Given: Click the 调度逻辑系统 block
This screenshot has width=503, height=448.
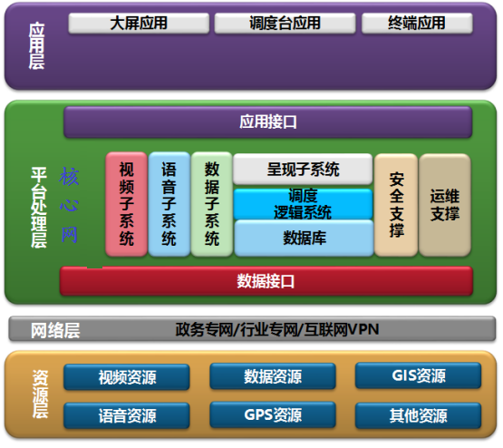Looking at the screenshot, I should [x=303, y=204].
